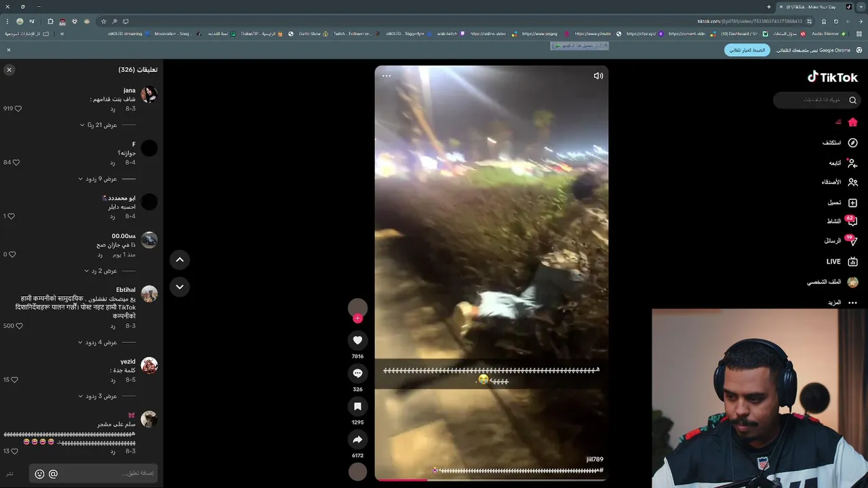Open the video three-dots options menu
This screenshot has height=488, width=868.
(387, 76)
